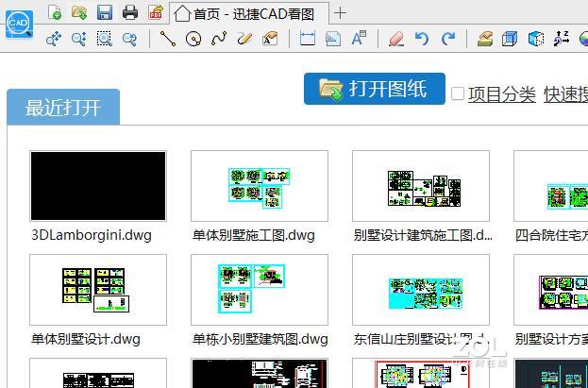The image size is (588, 388).
Task: Print the drawing with the printer icon
Action: coord(130,12)
